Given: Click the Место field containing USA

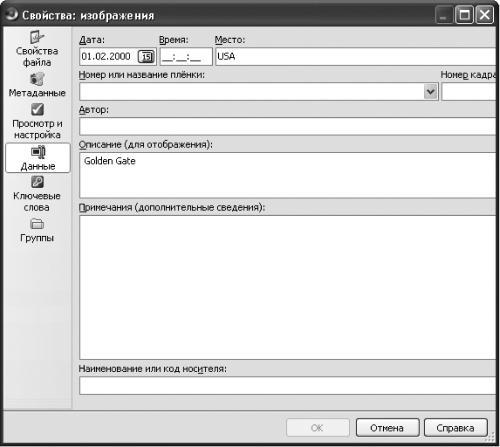Looking at the screenshot, I should pos(355,57).
